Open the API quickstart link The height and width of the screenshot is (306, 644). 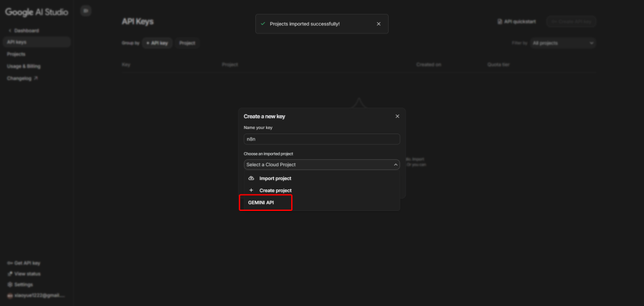[516, 21]
